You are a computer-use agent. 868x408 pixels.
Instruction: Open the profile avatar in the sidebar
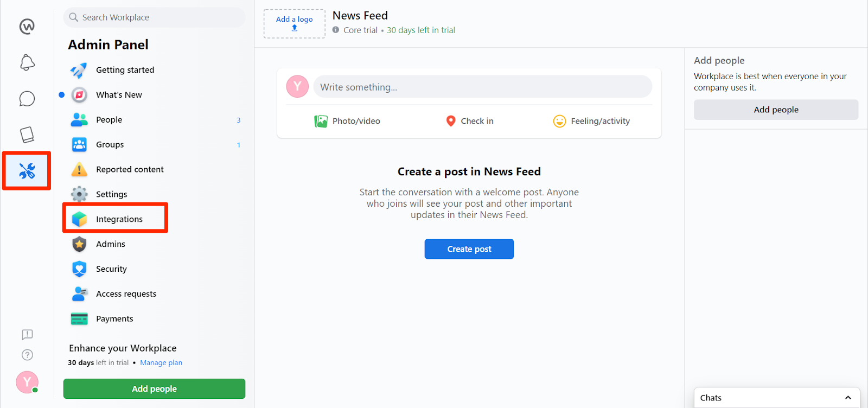(x=27, y=382)
